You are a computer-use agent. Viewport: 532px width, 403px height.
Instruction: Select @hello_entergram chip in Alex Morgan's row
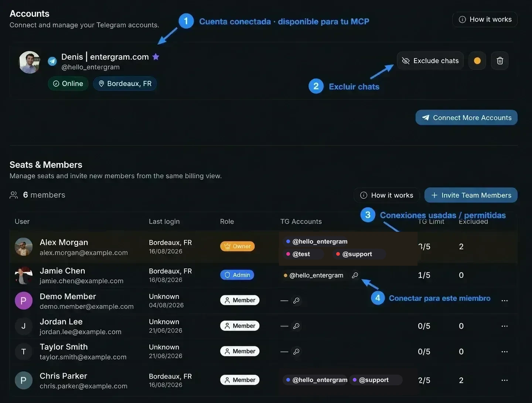(317, 241)
